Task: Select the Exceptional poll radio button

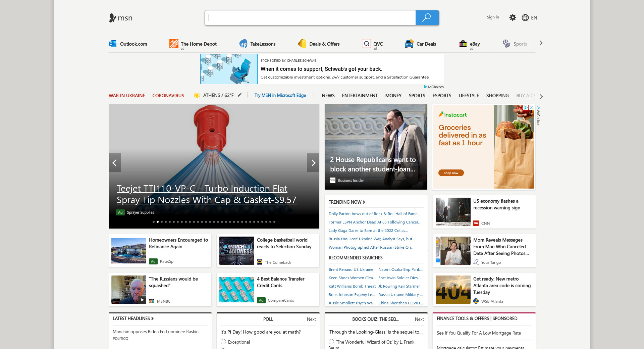Action: pyautogui.click(x=223, y=342)
